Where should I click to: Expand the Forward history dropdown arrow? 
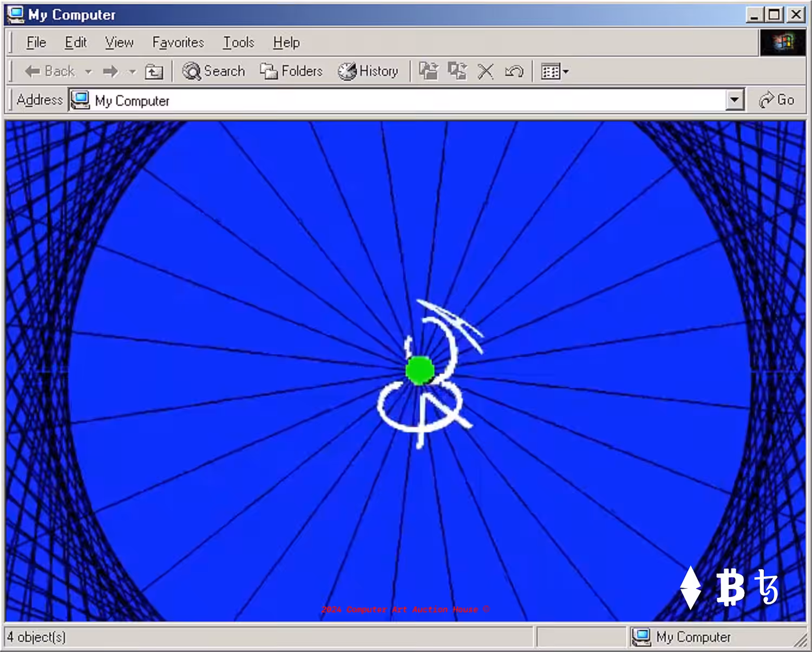click(132, 71)
